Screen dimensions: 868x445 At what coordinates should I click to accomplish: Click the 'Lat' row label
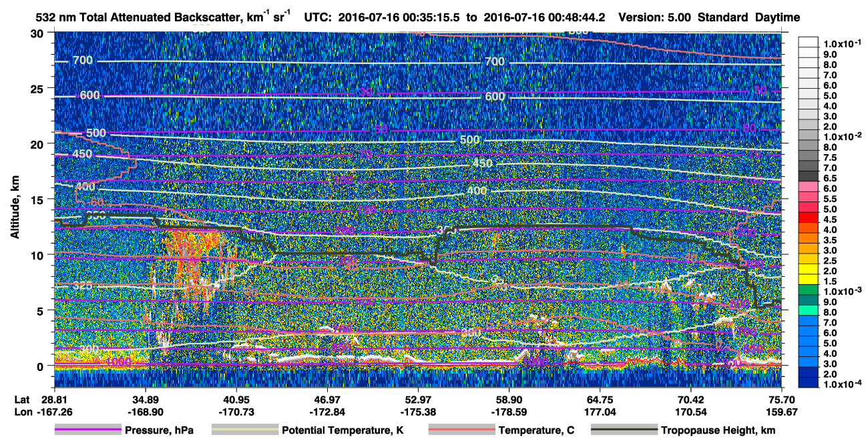click(x=22, y=399)
